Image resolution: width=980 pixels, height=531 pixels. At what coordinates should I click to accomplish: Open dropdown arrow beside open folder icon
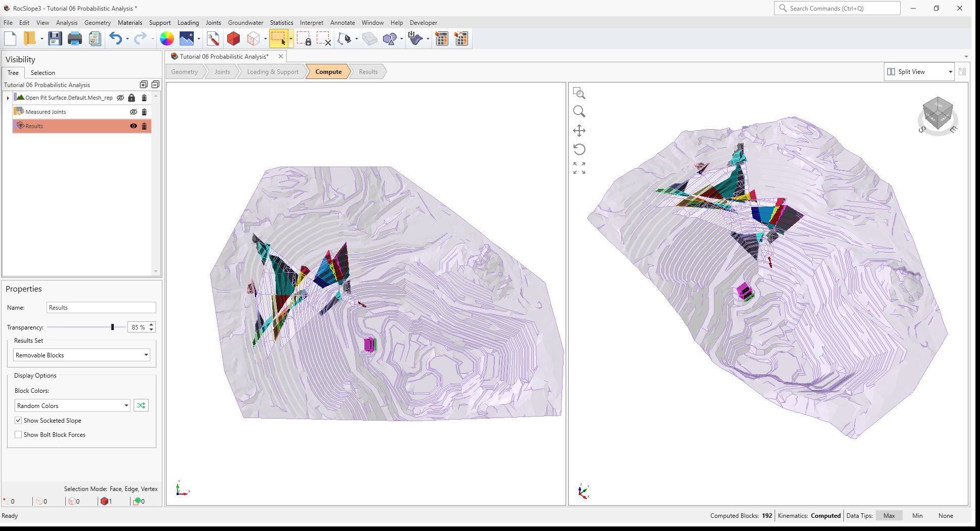click(41, 39)
